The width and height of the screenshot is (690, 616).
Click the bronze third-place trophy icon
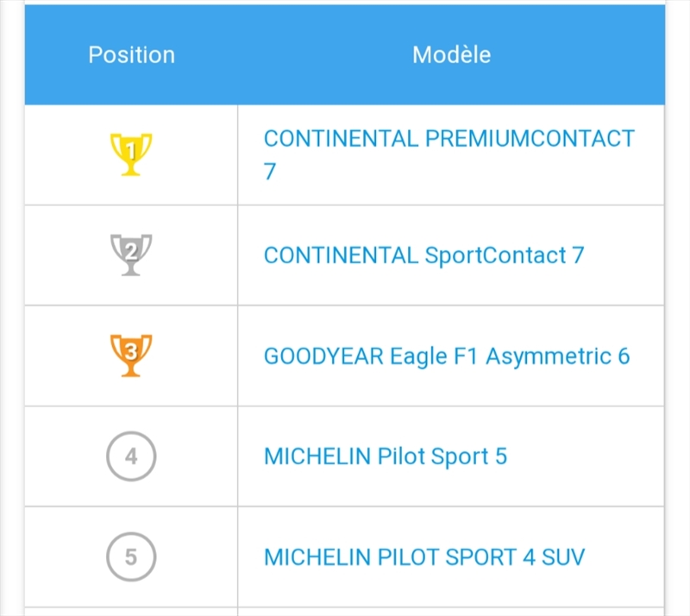click(131, 355)
